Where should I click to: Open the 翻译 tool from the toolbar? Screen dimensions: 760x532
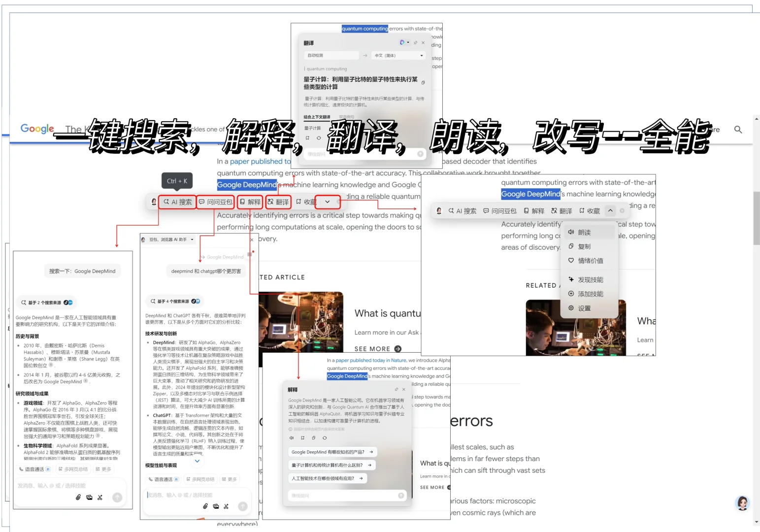278,201
